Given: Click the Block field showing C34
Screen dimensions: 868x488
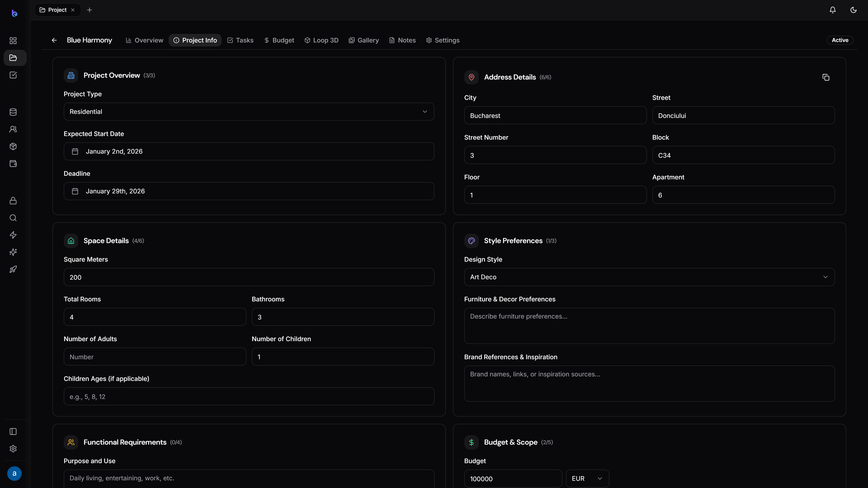Looking at the screenshot, I should point(743,155).
